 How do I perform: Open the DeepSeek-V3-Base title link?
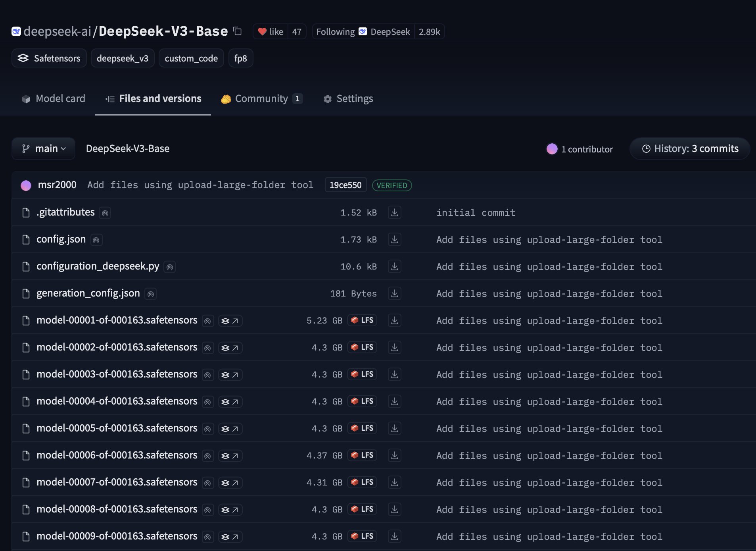click(x=163, y=31)
